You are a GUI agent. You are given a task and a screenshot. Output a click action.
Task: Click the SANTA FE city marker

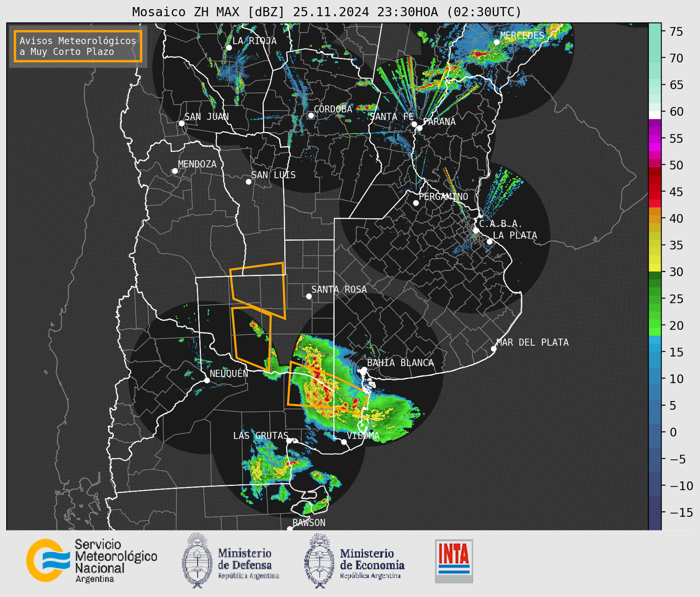click(x=414, y=124)
